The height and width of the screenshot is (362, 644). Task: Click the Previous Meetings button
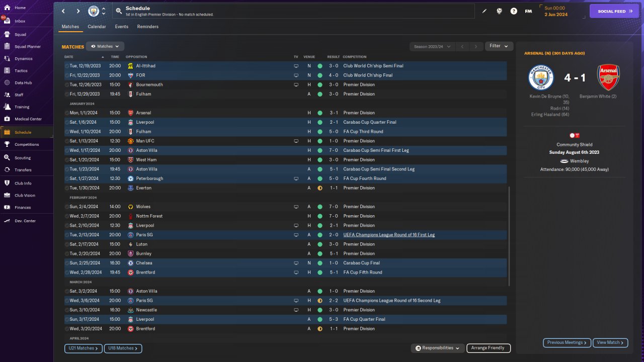tap(567, 342)
